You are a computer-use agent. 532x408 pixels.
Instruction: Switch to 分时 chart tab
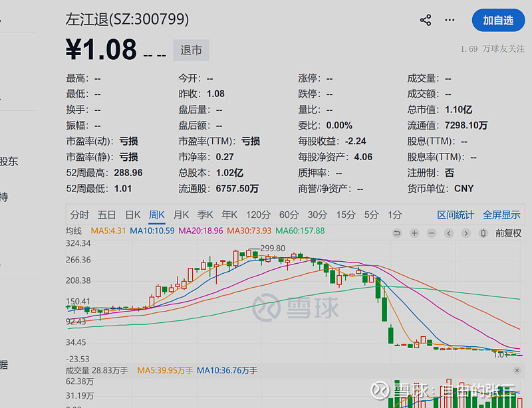pos(79,215)
